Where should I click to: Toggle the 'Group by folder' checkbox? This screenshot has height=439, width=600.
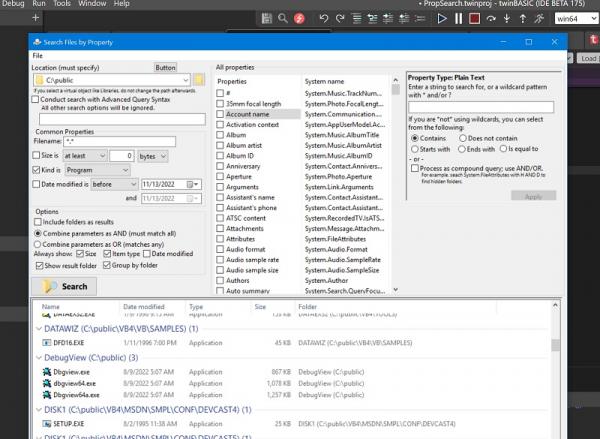tap(107, 265)
